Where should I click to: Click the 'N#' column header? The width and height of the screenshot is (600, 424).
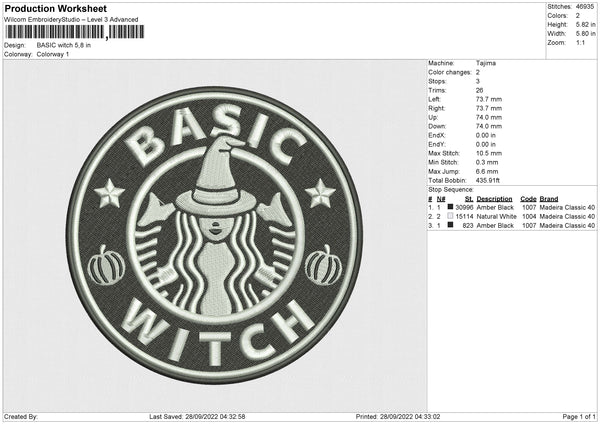[441, 199]
